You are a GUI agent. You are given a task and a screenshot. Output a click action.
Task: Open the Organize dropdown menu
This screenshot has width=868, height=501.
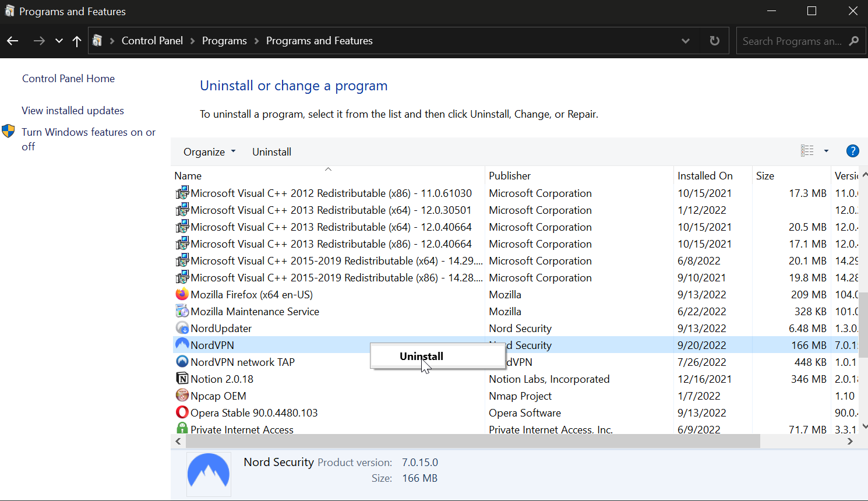pyautogui.click(x=210, y=152)
